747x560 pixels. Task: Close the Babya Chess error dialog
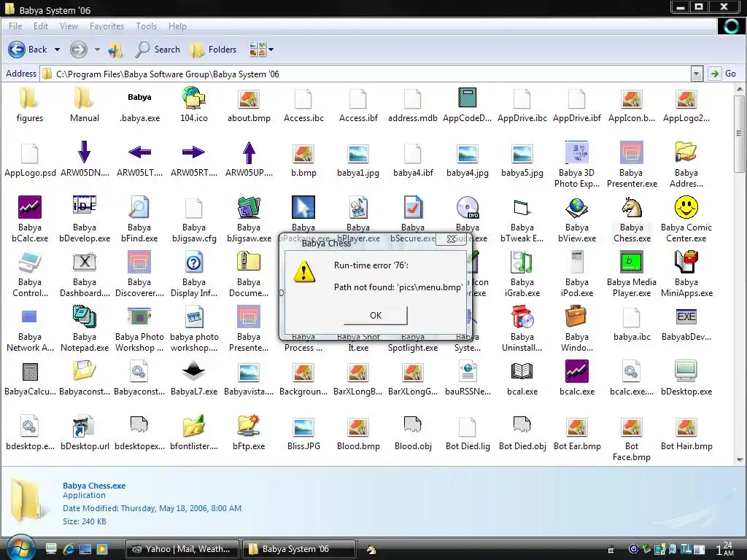click(450, 239)
